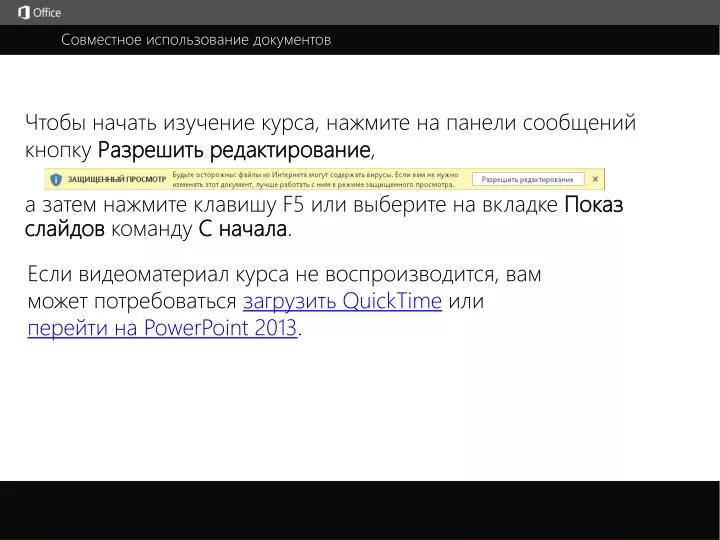The width and height of the screenshot is (720, 540).
Task: Click the text Если видеоматериал курса
Action: (158, 274)
